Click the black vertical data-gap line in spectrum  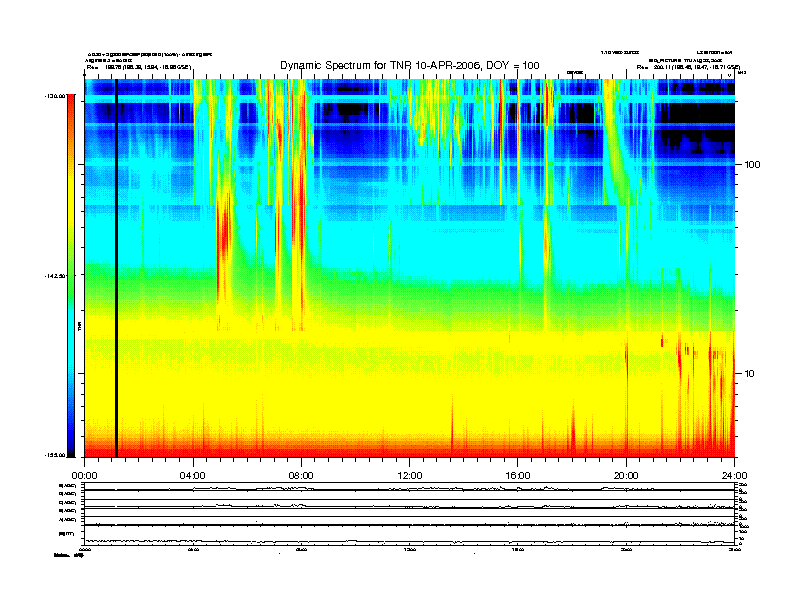coord(116,268)
